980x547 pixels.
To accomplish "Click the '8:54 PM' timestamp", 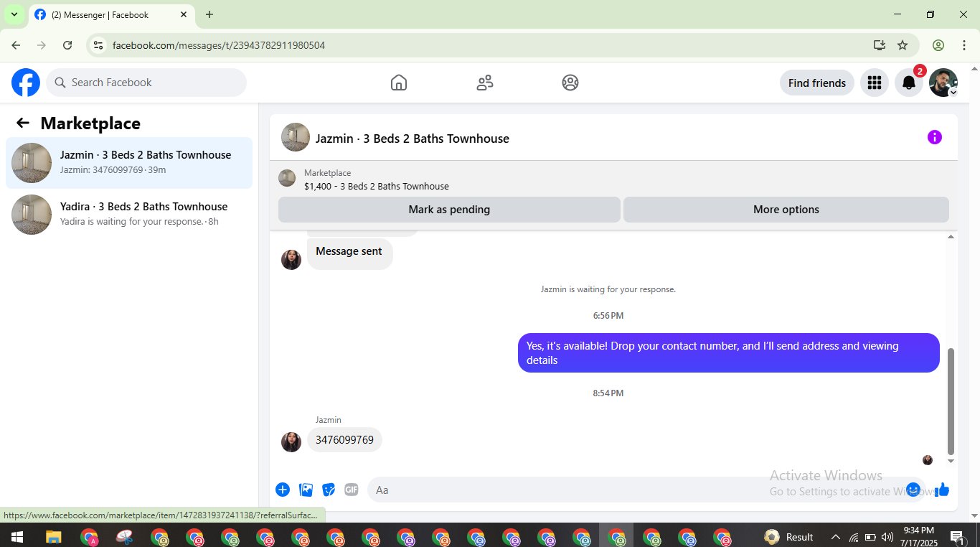I will tap(608, 393).
